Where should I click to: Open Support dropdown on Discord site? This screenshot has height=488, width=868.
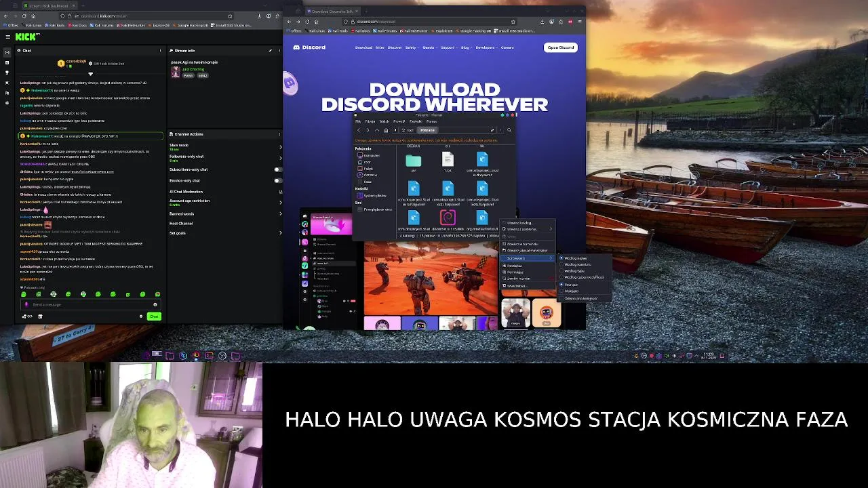448,47
